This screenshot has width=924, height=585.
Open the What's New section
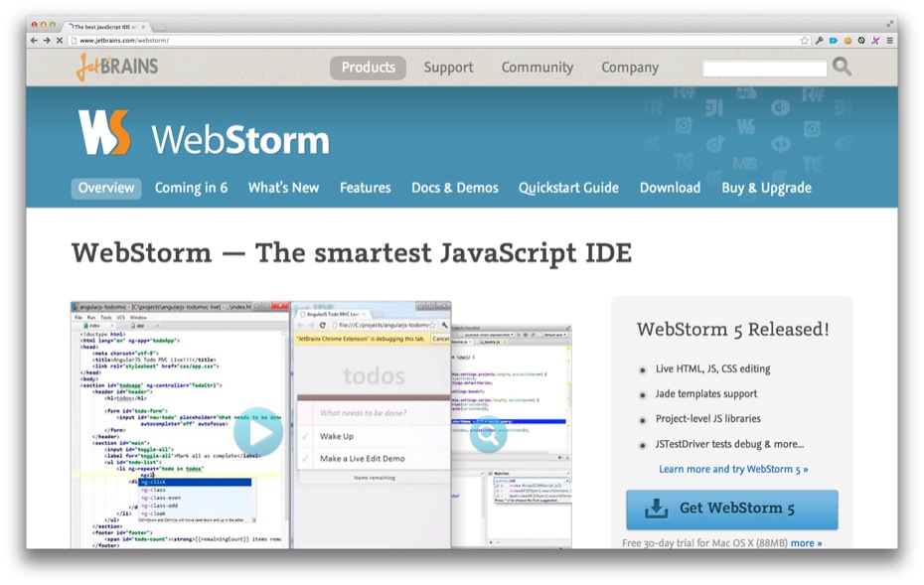(x=283, y=188)
